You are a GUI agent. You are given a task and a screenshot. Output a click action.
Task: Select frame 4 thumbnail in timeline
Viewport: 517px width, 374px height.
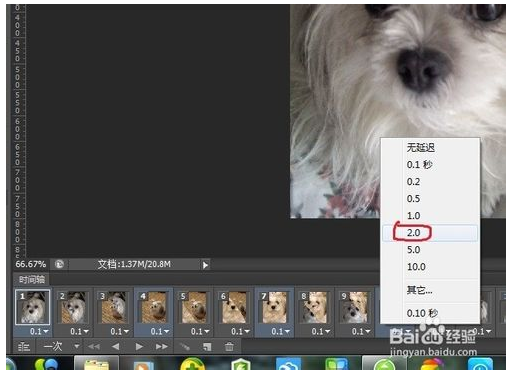(153, 307)
